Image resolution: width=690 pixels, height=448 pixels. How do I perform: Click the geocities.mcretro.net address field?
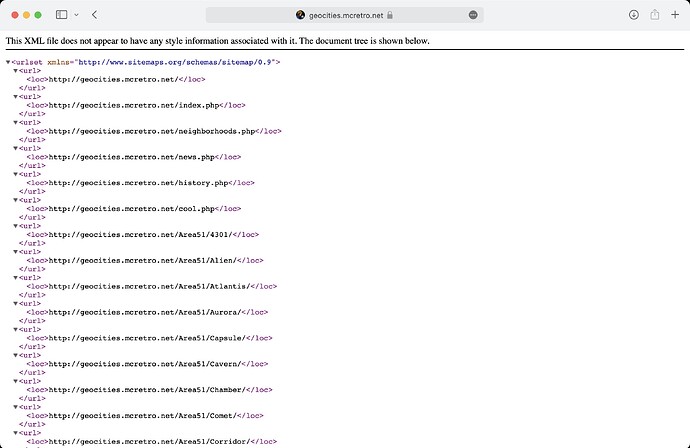(x=345, y=15)
